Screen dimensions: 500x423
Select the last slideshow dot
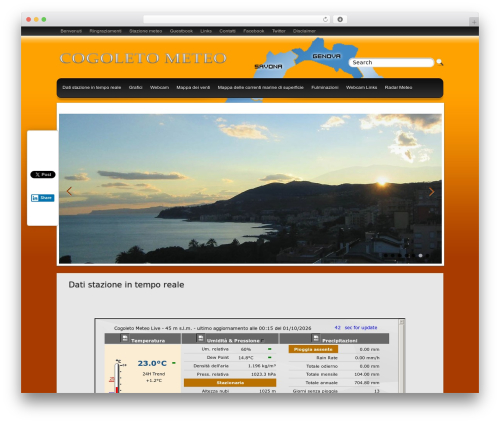click(427, 255)
